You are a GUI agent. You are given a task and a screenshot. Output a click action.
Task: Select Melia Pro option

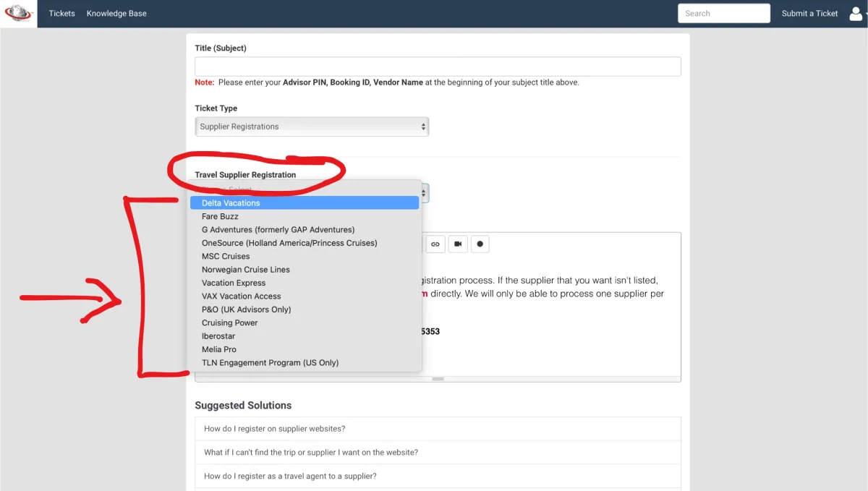pyautogui.click(x=305, y=349)
